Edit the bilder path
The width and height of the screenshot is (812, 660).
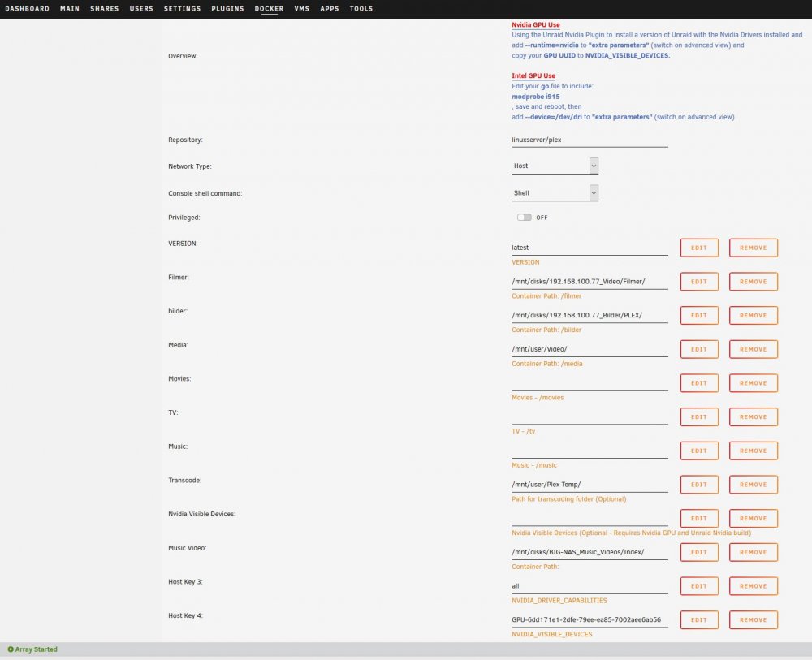[x=699, y=315]
